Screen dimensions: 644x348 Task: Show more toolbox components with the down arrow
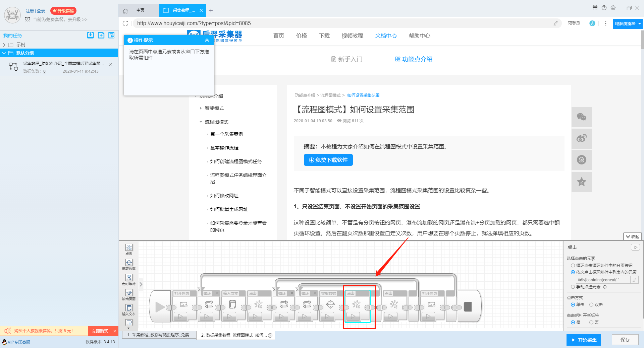[128, 328]
